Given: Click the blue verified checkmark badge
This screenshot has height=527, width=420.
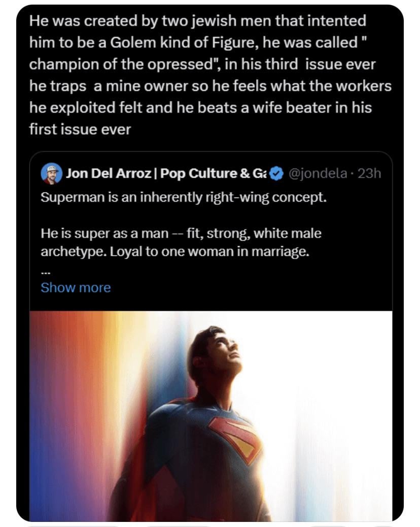Looking at the screenshot, I should (276, 174).
